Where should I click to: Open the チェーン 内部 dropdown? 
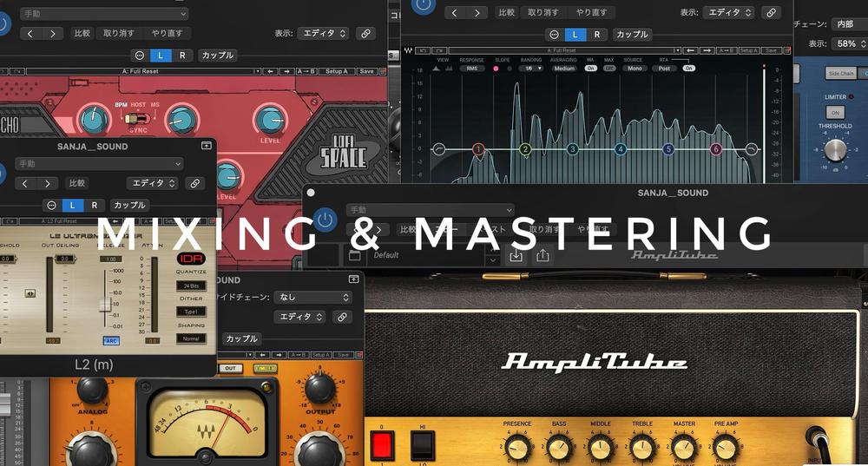(x=850, y=23)
